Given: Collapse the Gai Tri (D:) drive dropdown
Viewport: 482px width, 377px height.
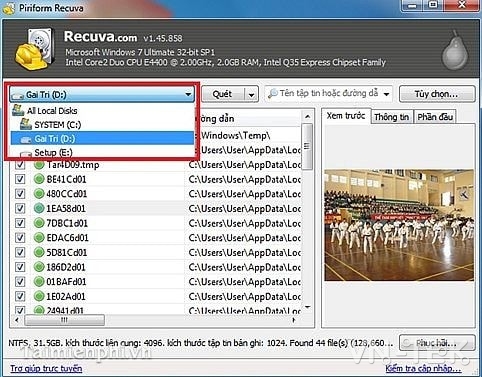Looking at the screenshot, I should click(x=188, y=94).
